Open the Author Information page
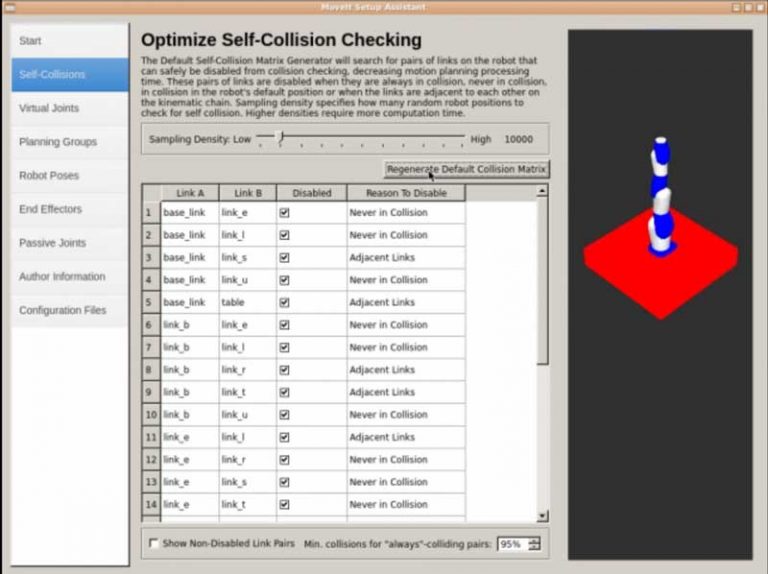 pyautogui.click(x=70, y=277)
